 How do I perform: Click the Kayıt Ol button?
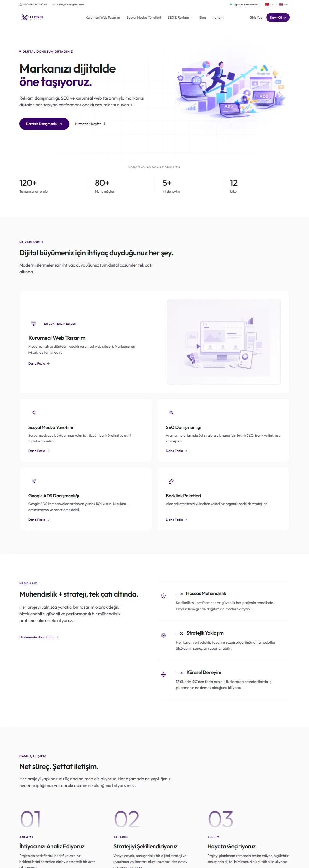(278, 18)
